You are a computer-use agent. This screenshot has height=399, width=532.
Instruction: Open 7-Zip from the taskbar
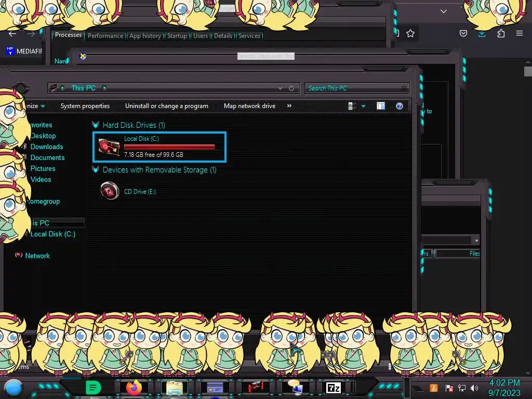point(334,388)
